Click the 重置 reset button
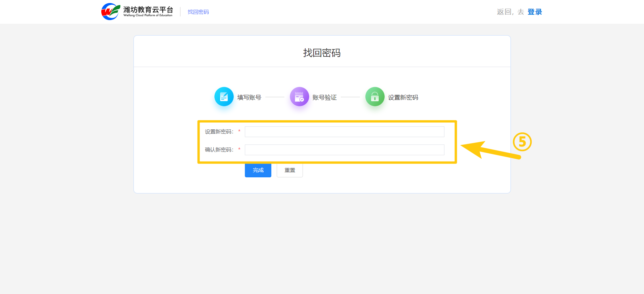This screenshot has width=644, height=294. click(x=290, y=170)
